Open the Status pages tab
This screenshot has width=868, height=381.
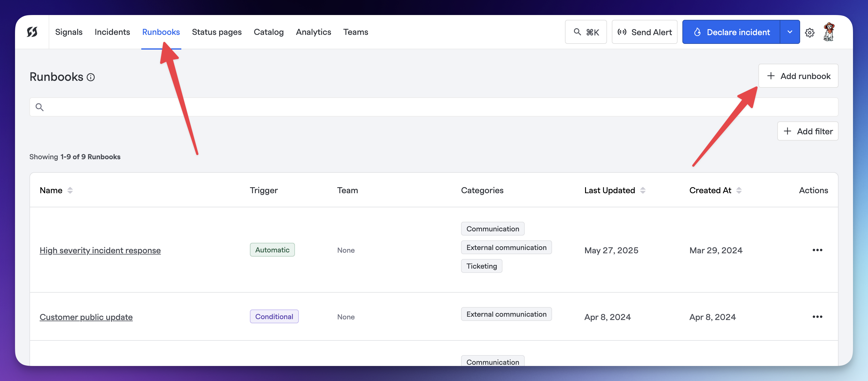217,32
